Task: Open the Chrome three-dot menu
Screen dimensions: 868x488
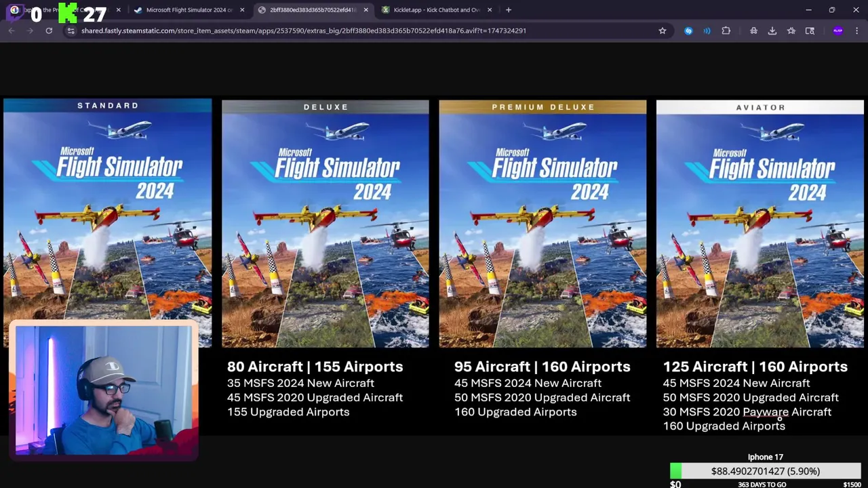Action: click(857, 30)
